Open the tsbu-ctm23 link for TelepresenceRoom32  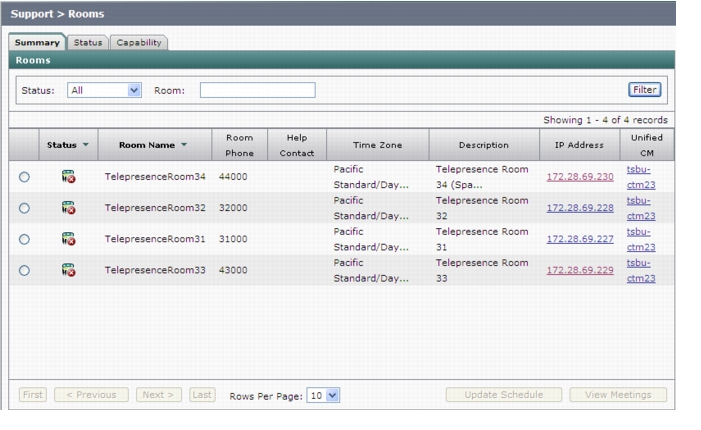click(641, 208)
